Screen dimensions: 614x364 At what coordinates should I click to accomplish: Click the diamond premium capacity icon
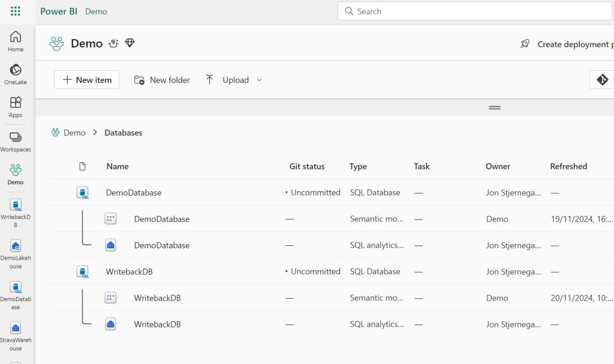pos(130,43)
